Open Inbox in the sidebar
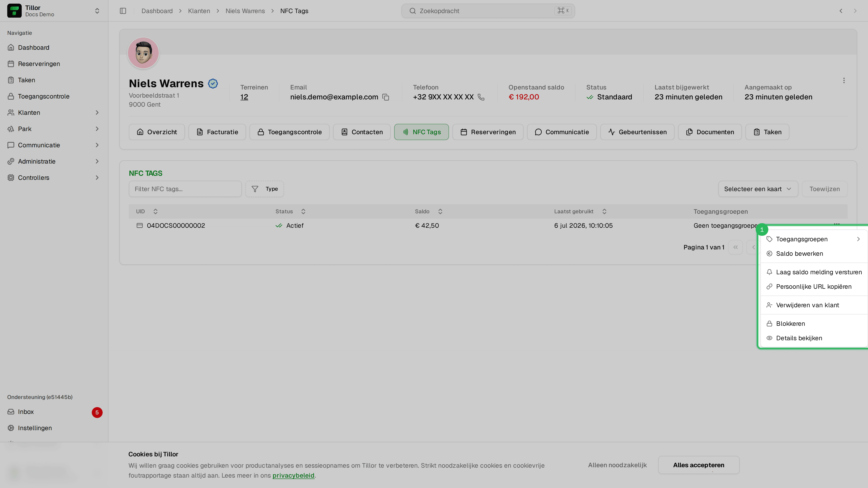Image resolution: width=868 pixels, height=488 pixels. tap(54, 412)
